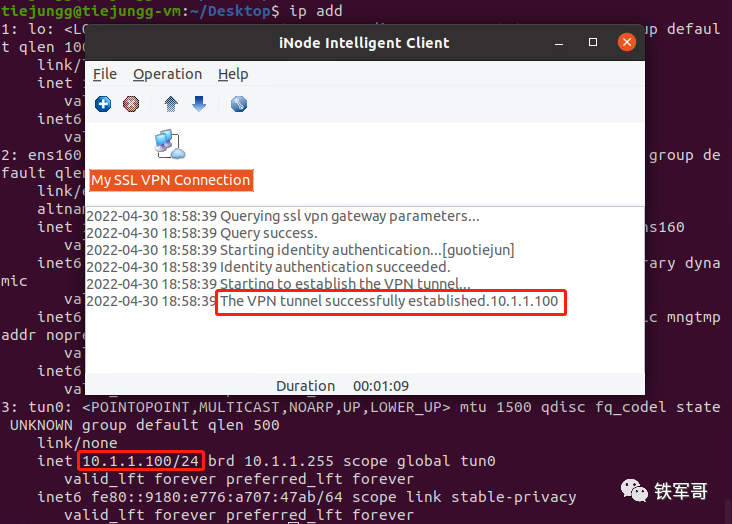732x524 pixels.
Task: Select the My SSL VPN Connection label
Action: pos(171,180)
